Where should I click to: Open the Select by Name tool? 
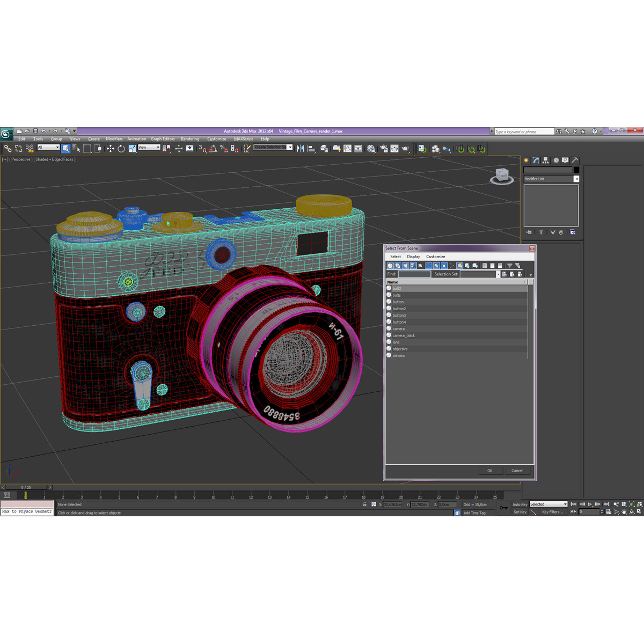[76, 149]
